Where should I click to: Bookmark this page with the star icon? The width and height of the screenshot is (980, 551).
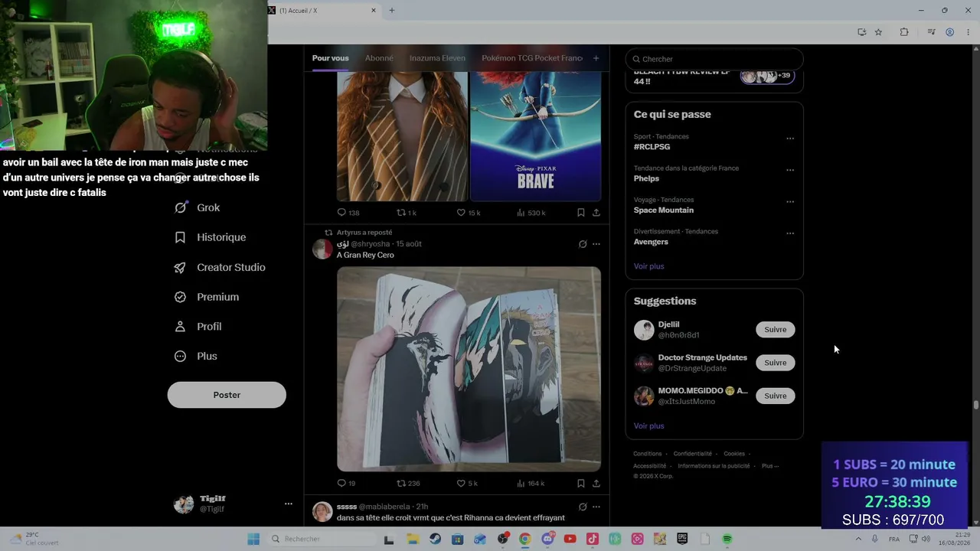[878, 32]
